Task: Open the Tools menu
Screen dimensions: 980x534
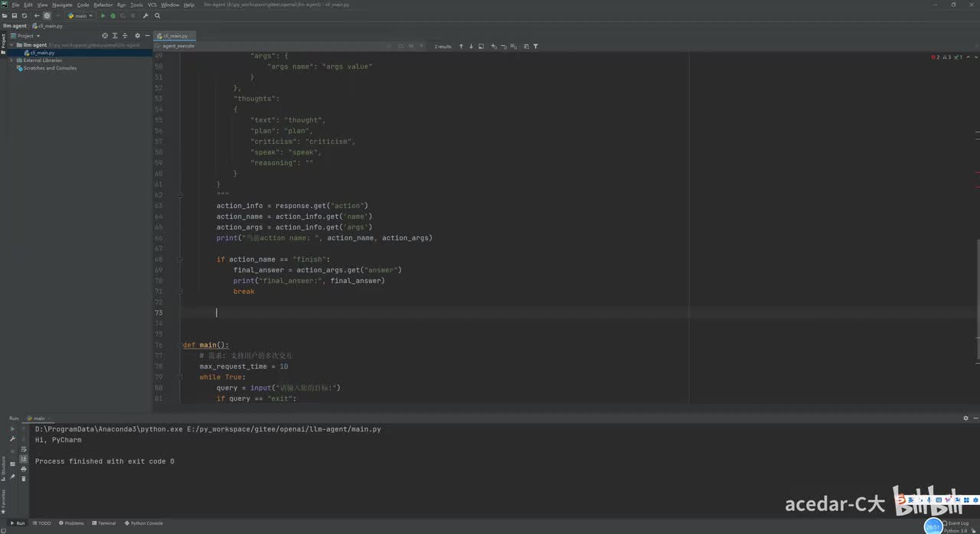Action: 136,5
